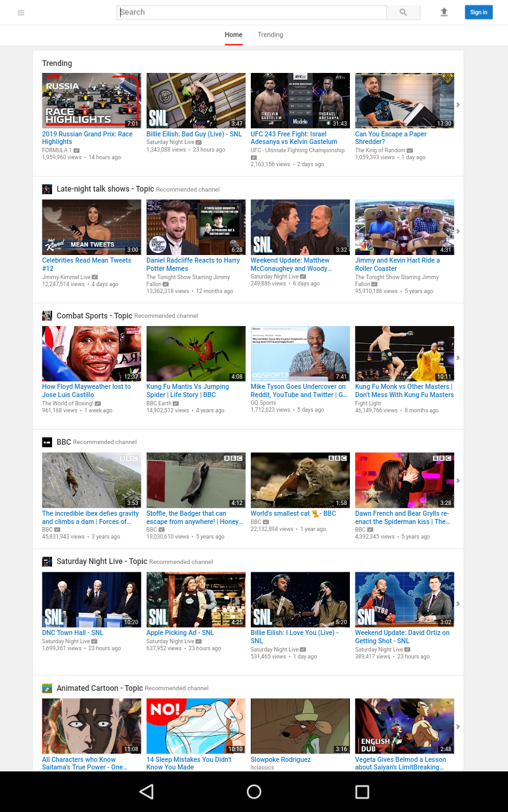Click the search magnifier icon

click(x=403, y=12)
